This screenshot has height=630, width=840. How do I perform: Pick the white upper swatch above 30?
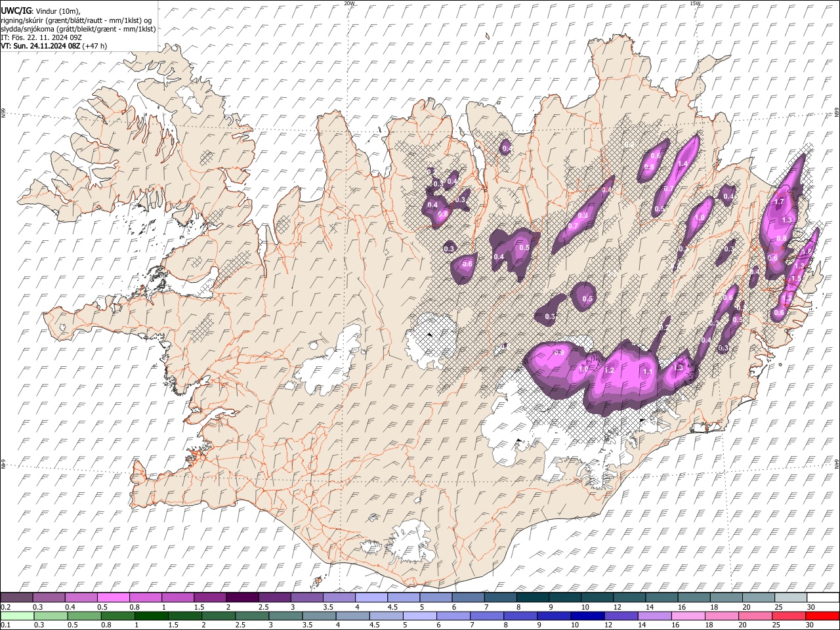point(823,598)
